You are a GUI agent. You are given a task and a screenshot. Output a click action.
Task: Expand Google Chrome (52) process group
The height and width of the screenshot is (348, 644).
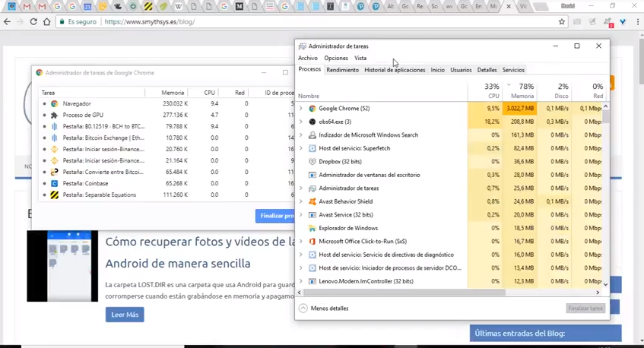coord(301,109)
